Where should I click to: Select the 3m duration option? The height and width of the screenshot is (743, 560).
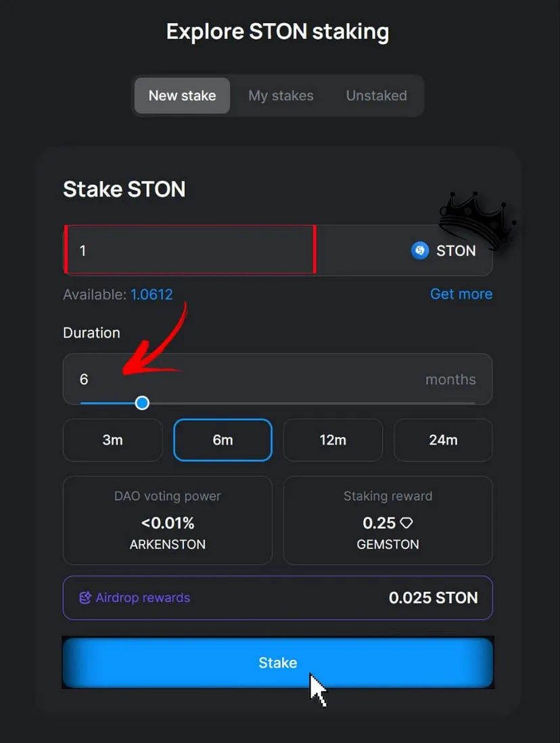click(x=113, y=440)
